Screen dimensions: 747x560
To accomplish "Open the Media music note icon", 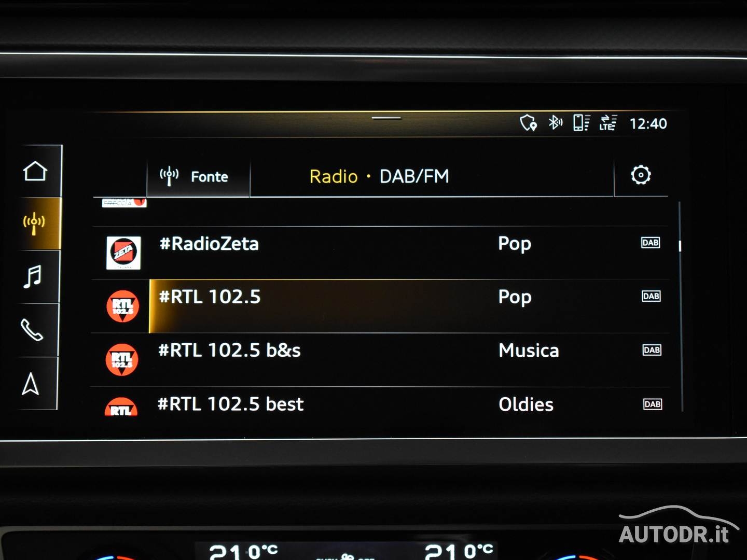I will tap(33, 277).
